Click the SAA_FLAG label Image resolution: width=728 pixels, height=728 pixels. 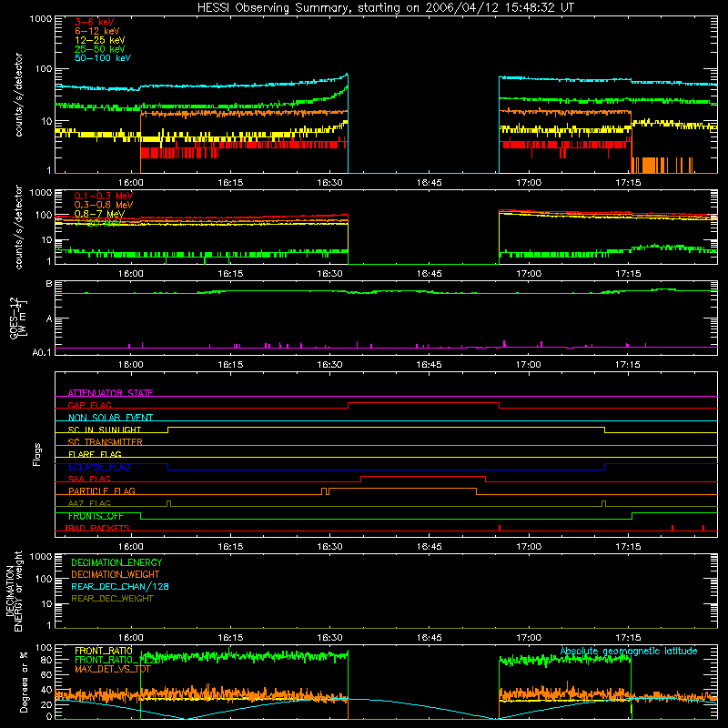(89, 479)
